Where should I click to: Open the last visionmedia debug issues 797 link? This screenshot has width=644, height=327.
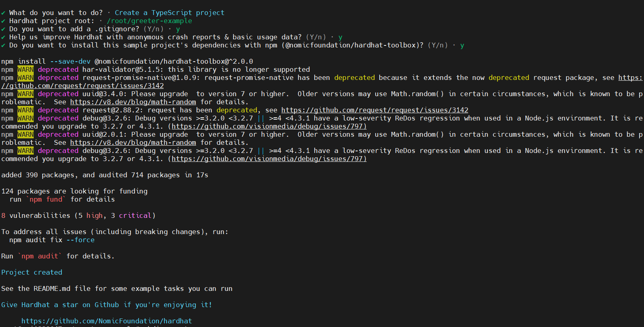(x=269, y=159)
